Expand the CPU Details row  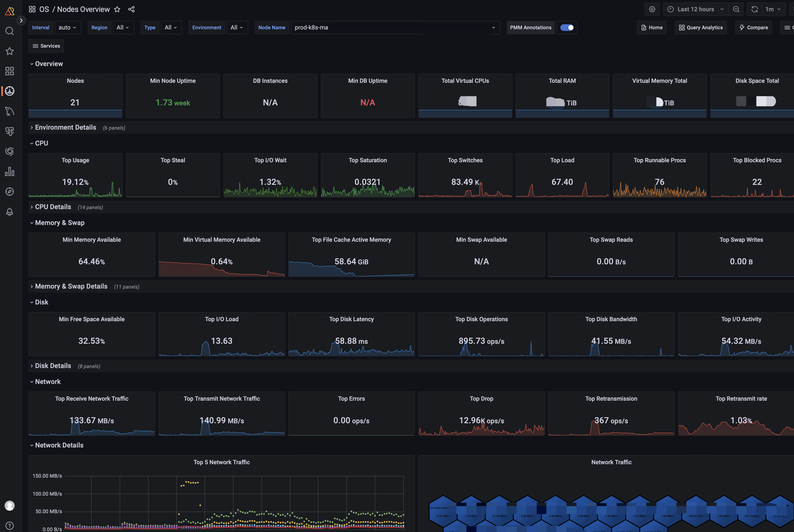[x=53, y=207]
